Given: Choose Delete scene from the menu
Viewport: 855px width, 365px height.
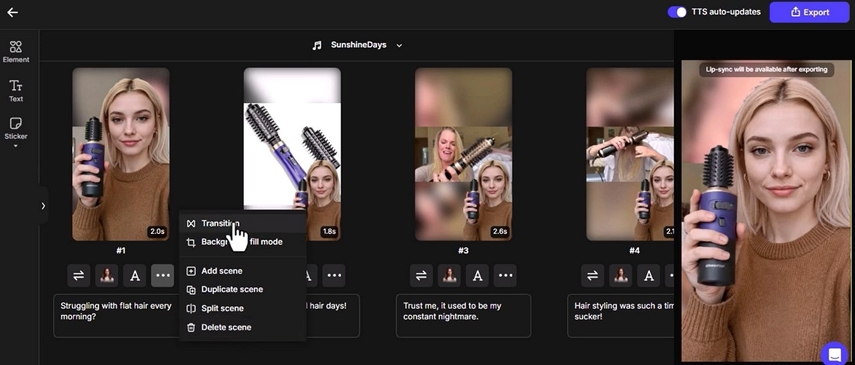Looking at the screenshot, I should click(243, 327).
